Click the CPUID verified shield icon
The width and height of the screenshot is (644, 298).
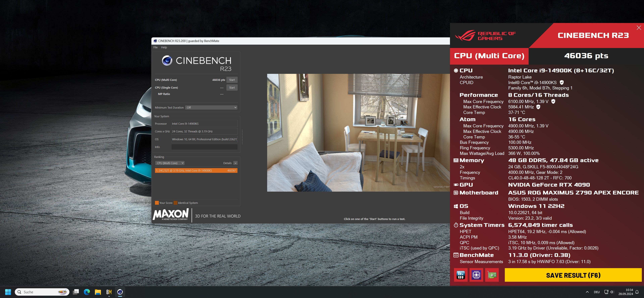(561, 82)
